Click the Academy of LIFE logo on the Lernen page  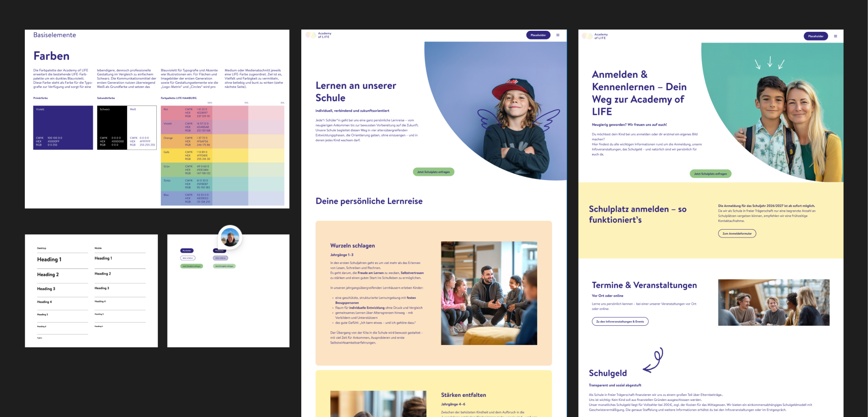pos(319,35)
